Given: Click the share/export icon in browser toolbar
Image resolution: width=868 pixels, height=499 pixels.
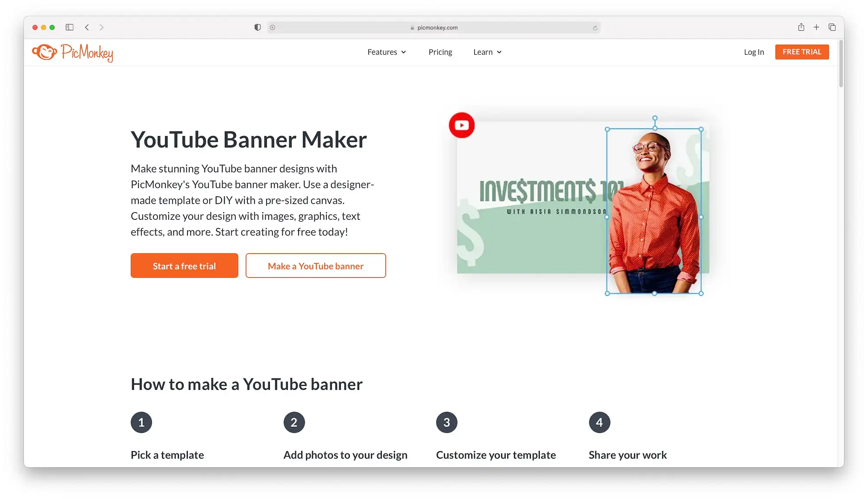Looking at the screenshot, I should [801, 27].
